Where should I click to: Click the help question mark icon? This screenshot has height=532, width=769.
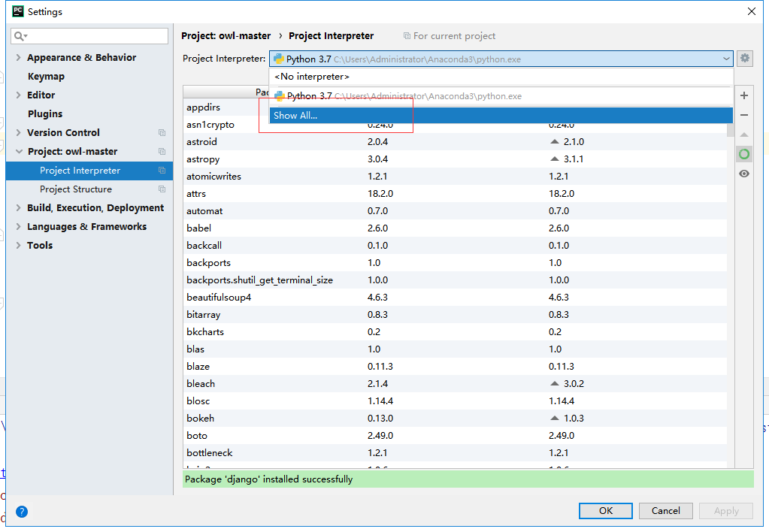[x=21, y=512]
